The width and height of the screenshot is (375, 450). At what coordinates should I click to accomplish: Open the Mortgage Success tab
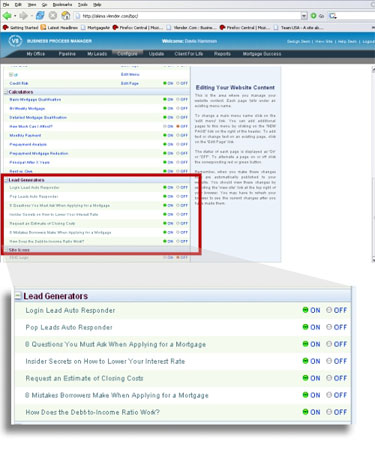[x=262, y=54]
